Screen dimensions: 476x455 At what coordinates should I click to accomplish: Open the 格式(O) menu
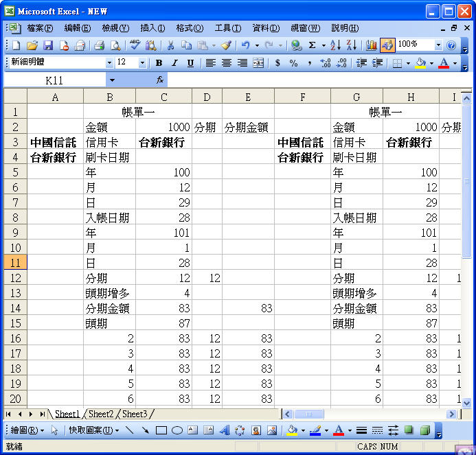point(190,28)
